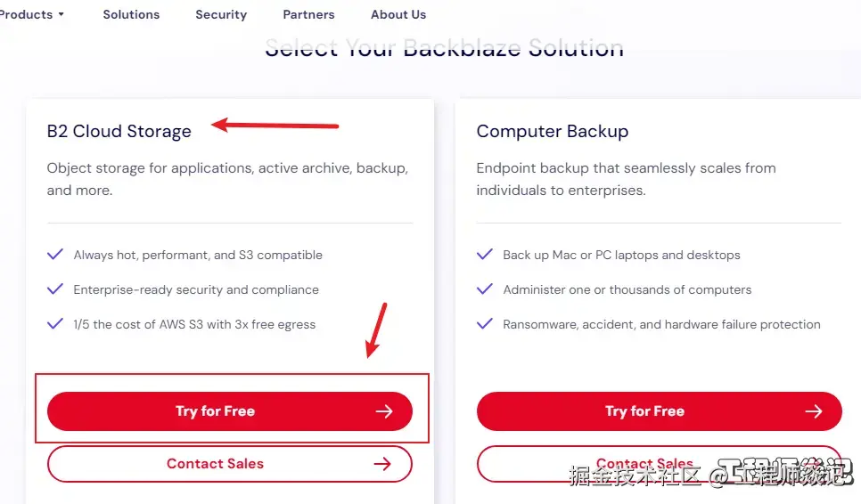Viewport: 861px width, 504px height.
Task: Expand the Products dropdown caret
Action: point(61,15)
